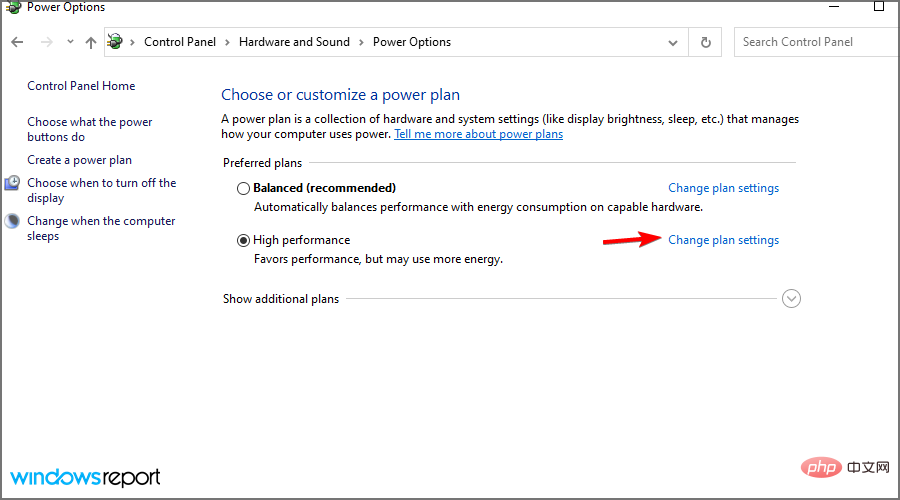Image resolution: width=900 pixels, height=500 pixels.
Task: Refresh the Power Options page
Action: tap(706, 42)
